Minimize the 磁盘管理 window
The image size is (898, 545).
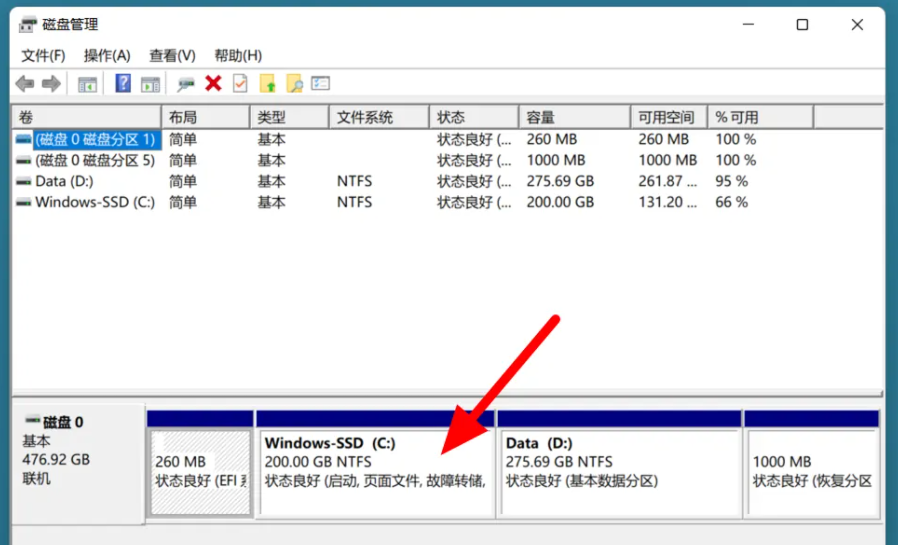(x=747, y=25)
